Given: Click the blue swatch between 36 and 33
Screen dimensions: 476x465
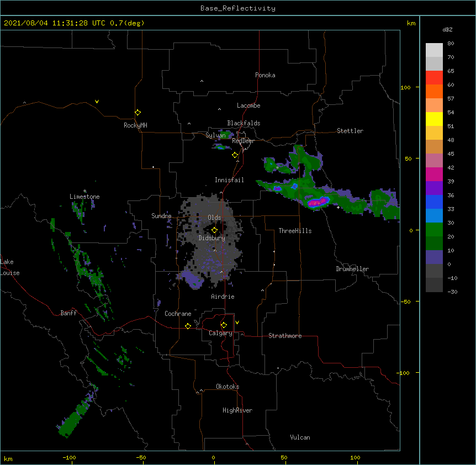Looking at the screenshot, I should (434, 202).
